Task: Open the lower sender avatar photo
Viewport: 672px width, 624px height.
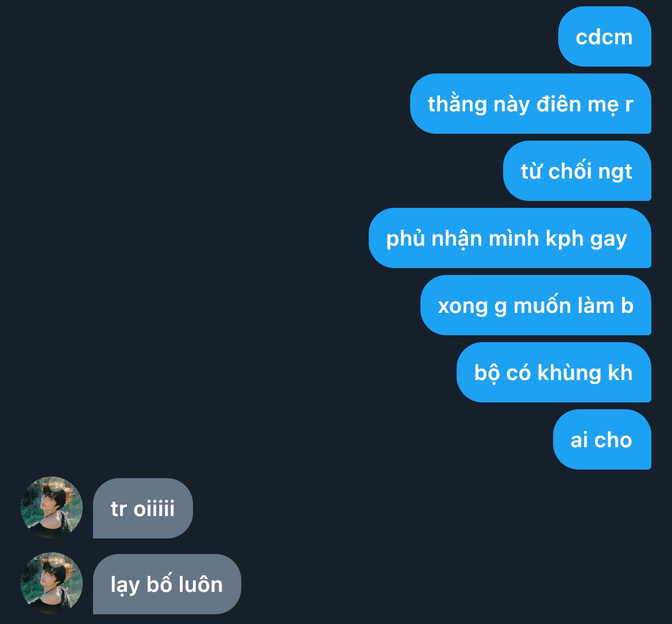Action: [x=52, y=583]
